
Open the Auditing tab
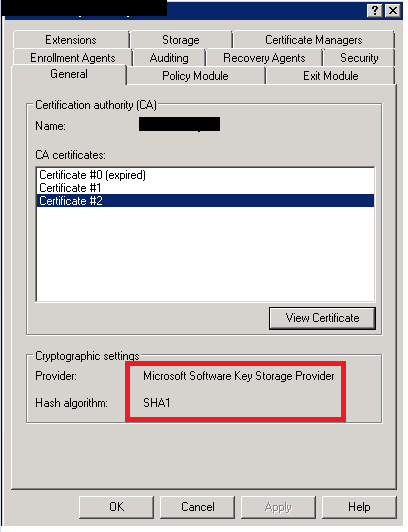tap(169, 58)
